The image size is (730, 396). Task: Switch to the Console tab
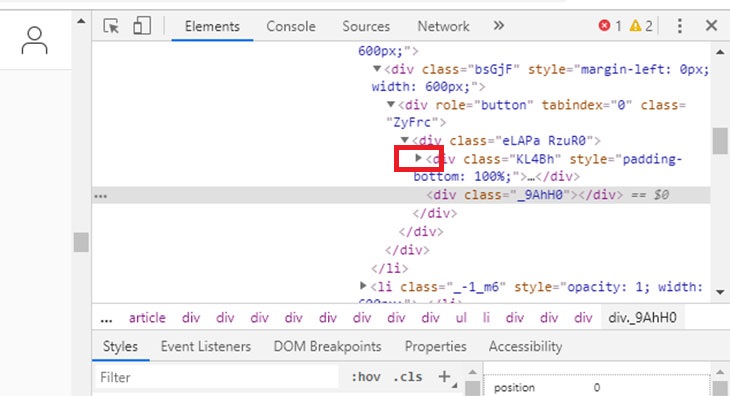click(291, 26)
